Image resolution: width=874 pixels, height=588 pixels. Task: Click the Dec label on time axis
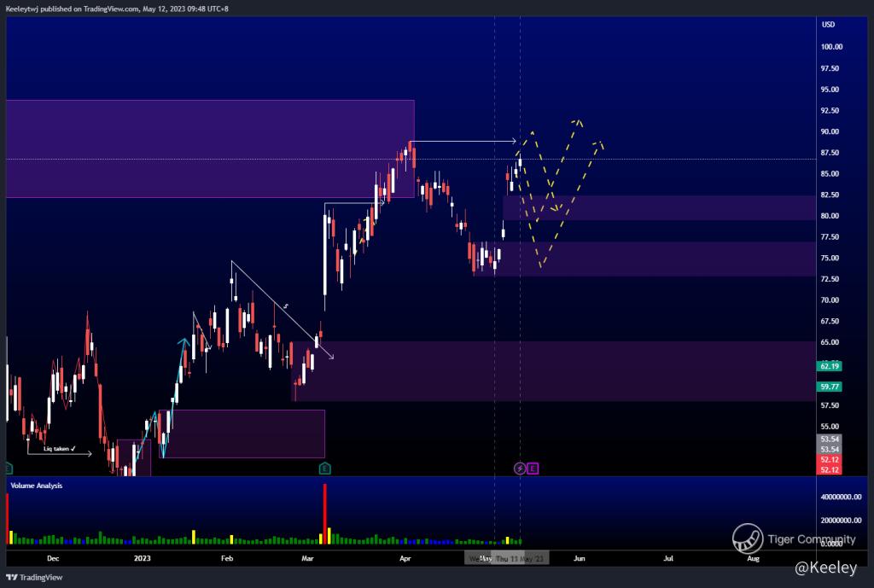(x=53, y=558)
